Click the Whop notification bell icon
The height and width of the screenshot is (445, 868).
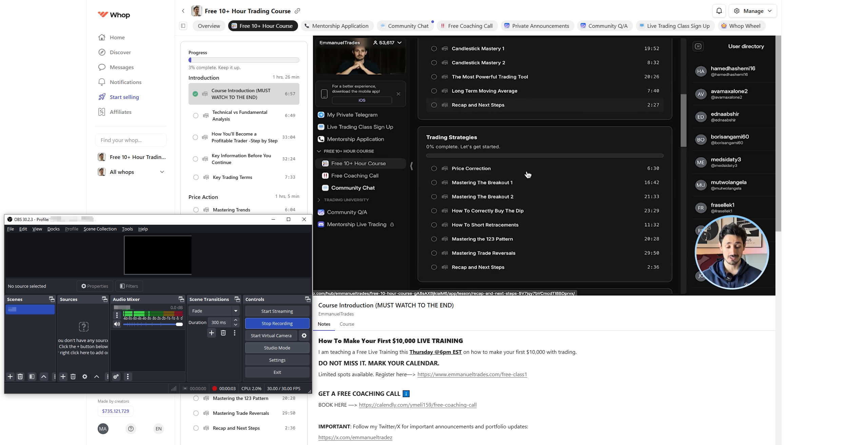(x=719, y=11)
